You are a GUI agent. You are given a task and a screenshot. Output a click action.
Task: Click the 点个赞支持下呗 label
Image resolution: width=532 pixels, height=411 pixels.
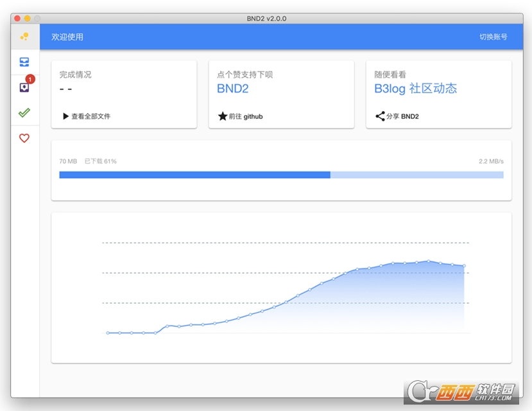point(245,74)
